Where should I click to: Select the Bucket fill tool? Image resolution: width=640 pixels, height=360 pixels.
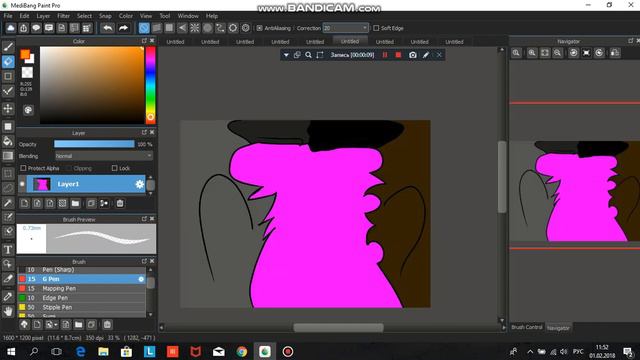(x=8, y=141)
